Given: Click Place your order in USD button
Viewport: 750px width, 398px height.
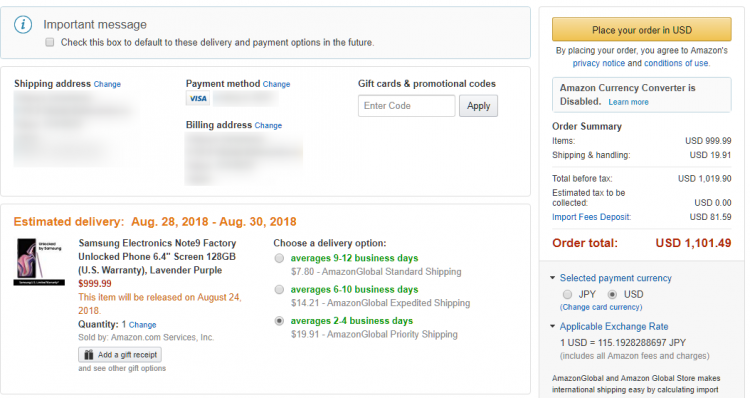Looking at the screenshot, I should (642, 30).
